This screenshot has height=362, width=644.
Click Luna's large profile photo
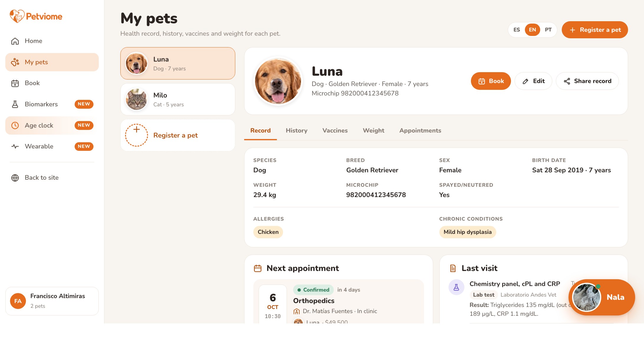pos(278,81)
